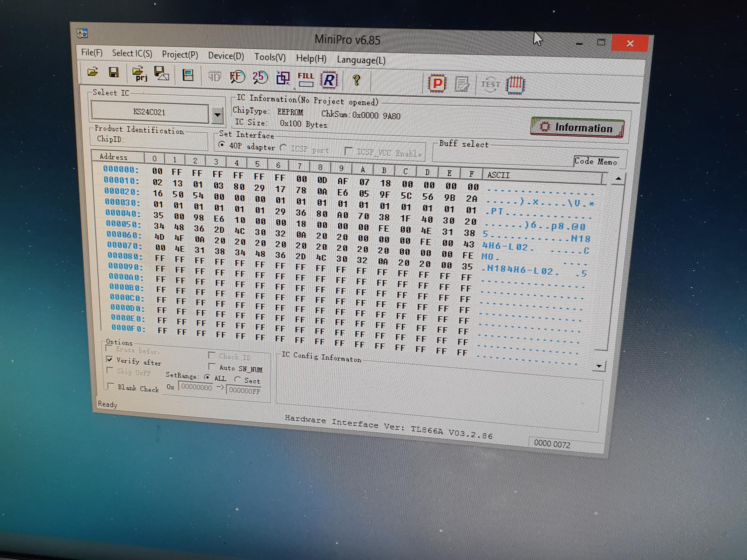This screenshot has height=560, width=747.
Task: Click the KS24C021 chip selection button
Action: (149, 112)
